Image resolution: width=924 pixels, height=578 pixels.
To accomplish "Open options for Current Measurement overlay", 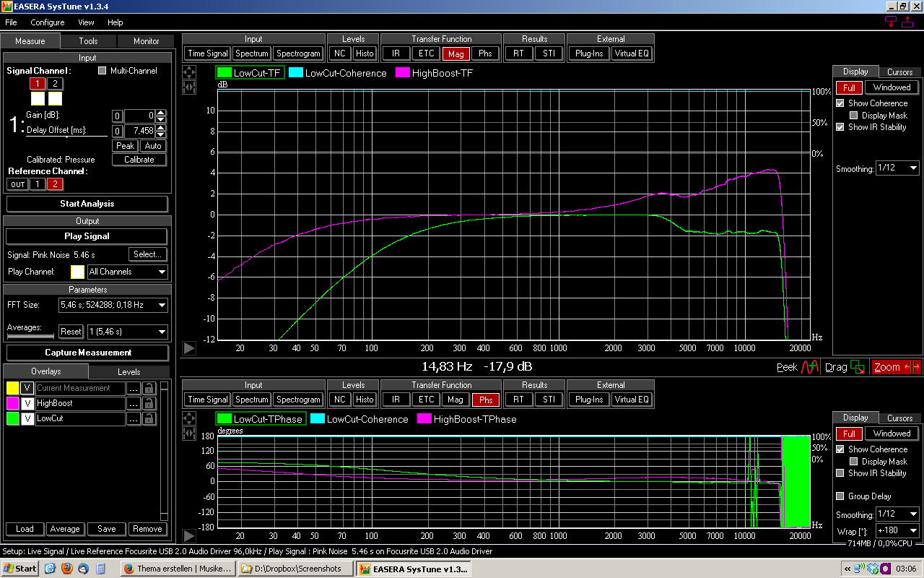I will coord(134,388).
